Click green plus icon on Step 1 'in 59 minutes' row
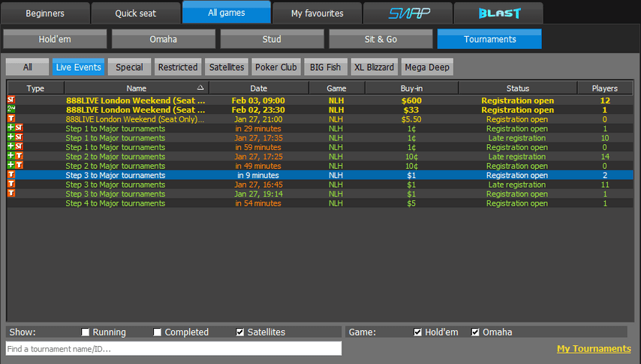Viewport: 641px width, 364px height. point(11,146)
